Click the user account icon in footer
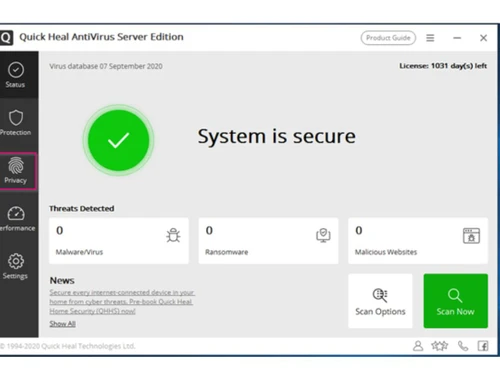500x375 pixels. [418, 346]
